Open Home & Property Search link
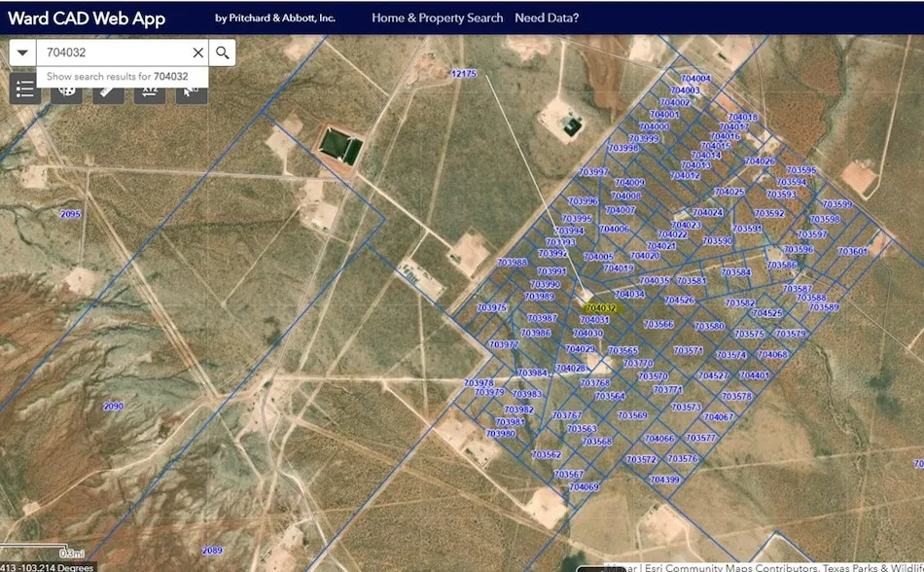924x572 pixels. tap(437, 18)
